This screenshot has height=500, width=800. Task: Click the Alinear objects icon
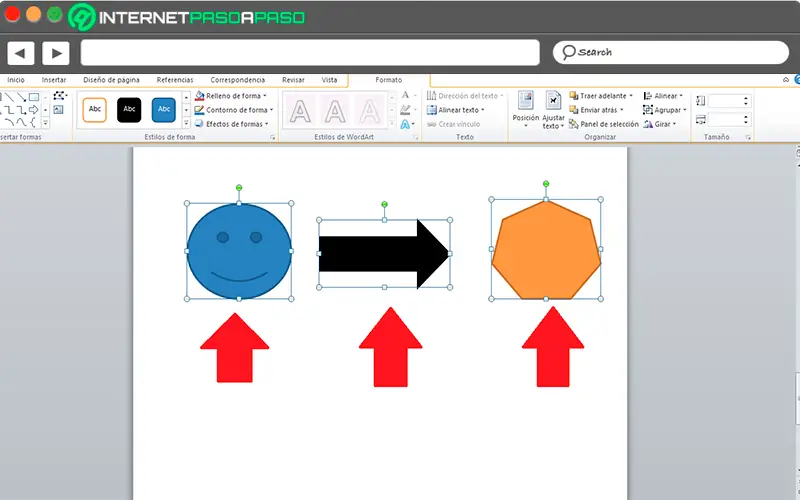pyautogui.click(x=648, y=96)
